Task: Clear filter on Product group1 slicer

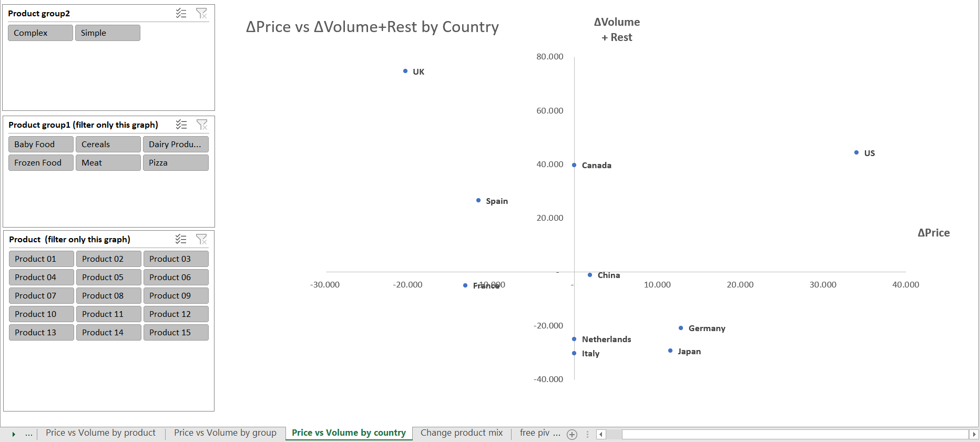Action: pyautogui.click(x=202, y=125)
